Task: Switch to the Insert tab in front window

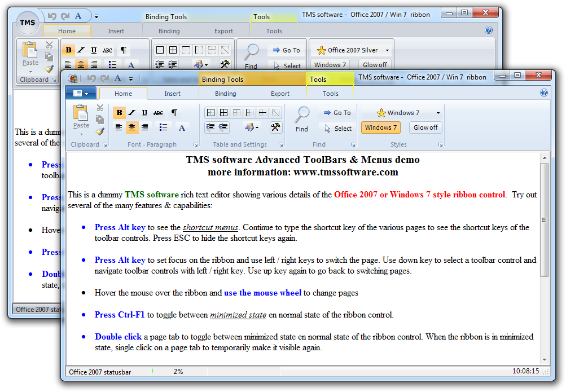Action: pyautogui.click(x=172, y=94)
